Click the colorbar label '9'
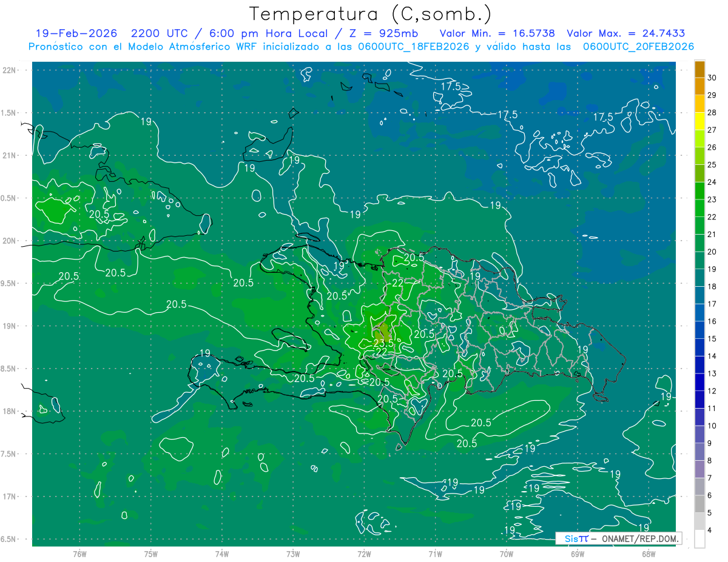This screenshot has height=562, width=728. 710,443
